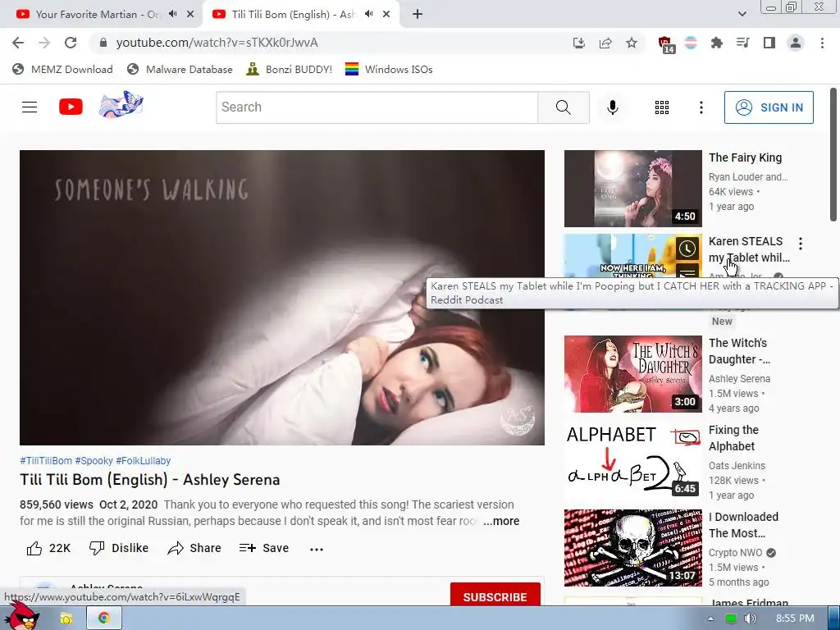The image size is (840, 630).
Task: Open the yellow folder icon in taskbar
Action: tap(66, 619)
